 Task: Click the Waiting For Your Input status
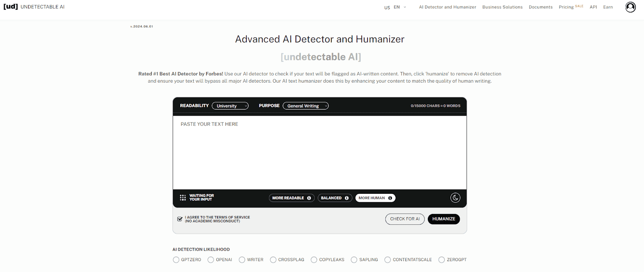tap(202, 197)
